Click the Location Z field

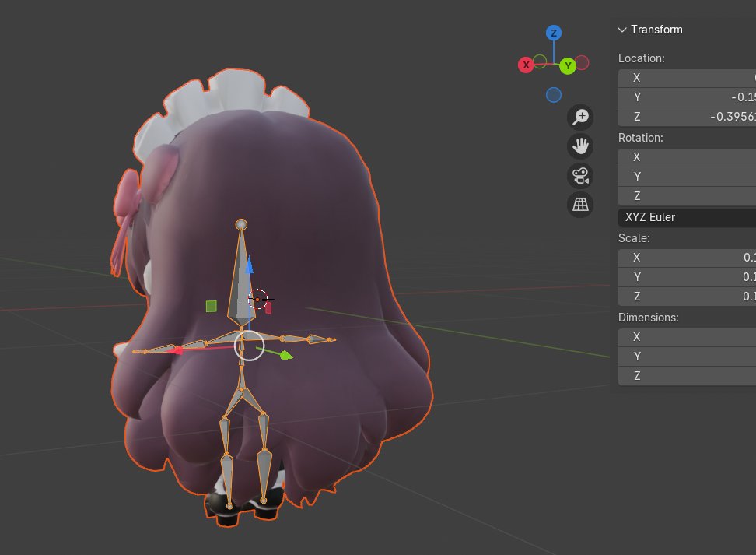pos(687,117)
